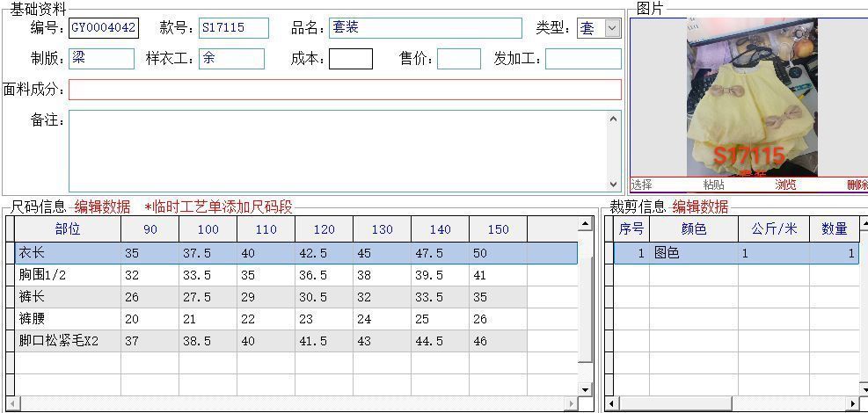The height and width of the screenshot is (413, 868).
Task: Click value 26 in 裤腰 row
Action: point(499,319)
